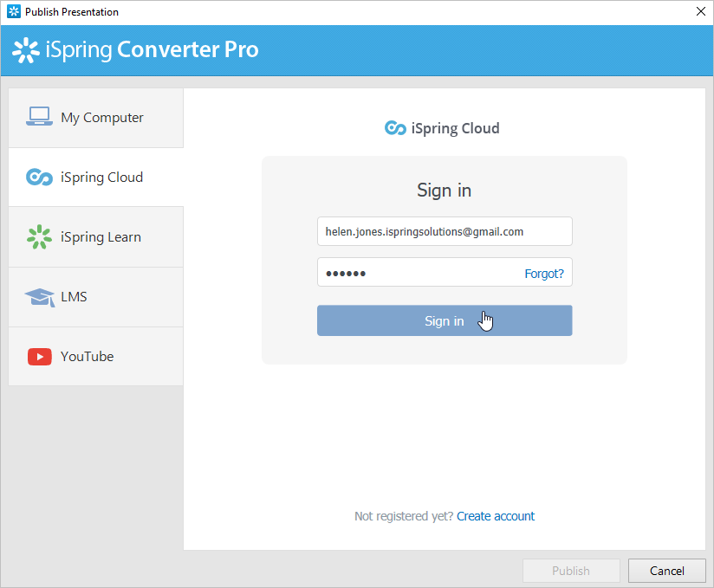The width and height of the screenshot is (714, 588).
Task: Open the Create account link
Action: [x=496, y=516]
